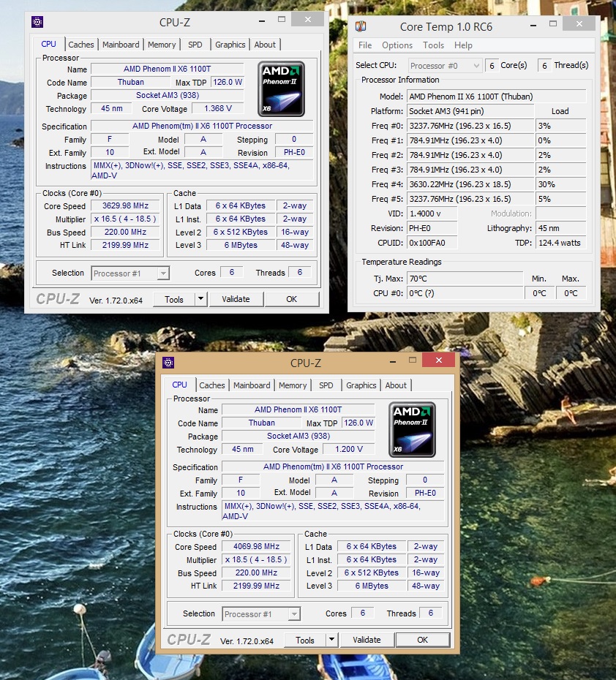Click OK button in bottom CPU-Z window
The width and height of the screenshot is (616, 680).
tap(423, 640)
